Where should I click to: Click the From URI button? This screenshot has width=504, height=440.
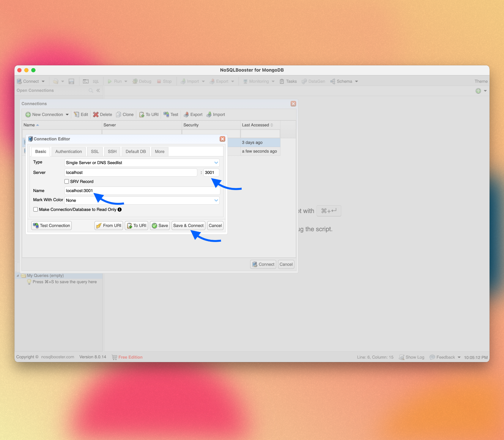pyautogui.click(x=109, y=226)
